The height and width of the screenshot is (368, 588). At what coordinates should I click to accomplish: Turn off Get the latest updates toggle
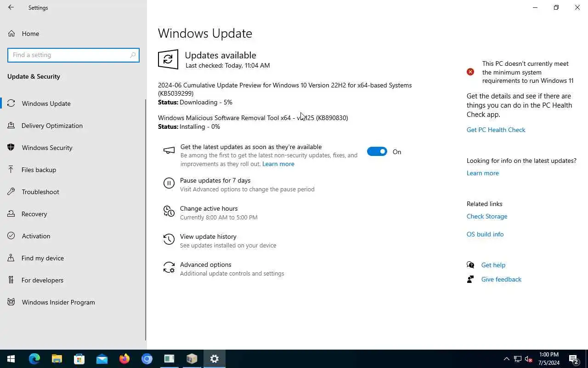(x=377, y=152)
